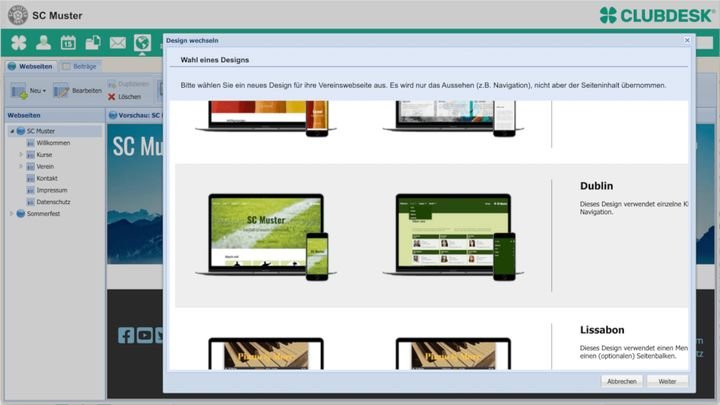This screenshot has width=720, height=405.
Task: Click the Webseiten panel header
Action: pyautogui.click(x=54, y=115)
